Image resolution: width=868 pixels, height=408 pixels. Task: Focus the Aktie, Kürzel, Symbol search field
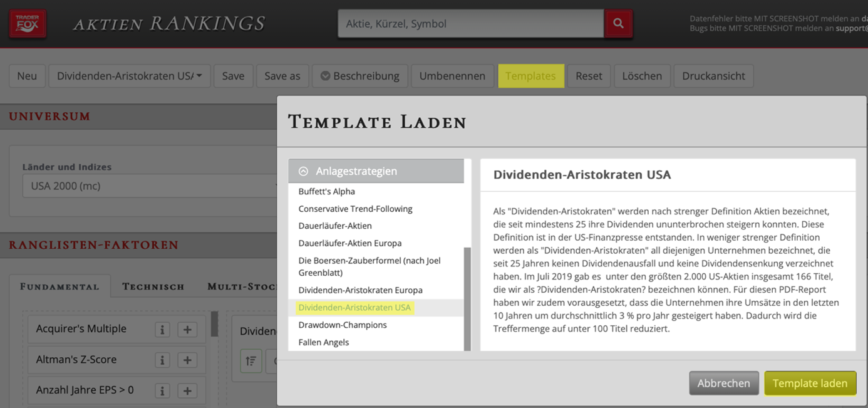coord(470,24)
